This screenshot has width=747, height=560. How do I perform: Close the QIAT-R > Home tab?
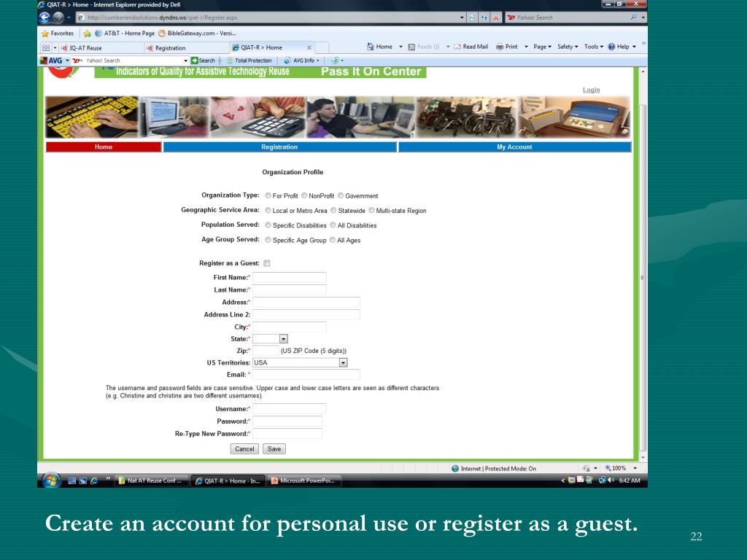coord(309,47)
